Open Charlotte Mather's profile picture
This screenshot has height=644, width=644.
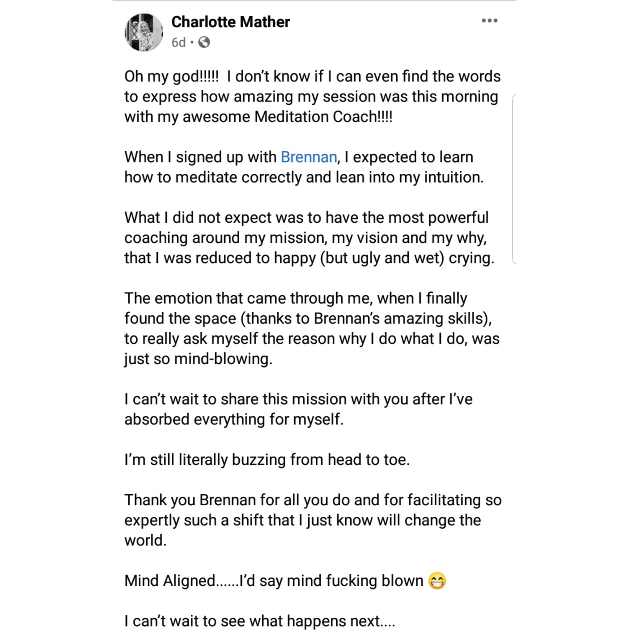click(144, 32)
